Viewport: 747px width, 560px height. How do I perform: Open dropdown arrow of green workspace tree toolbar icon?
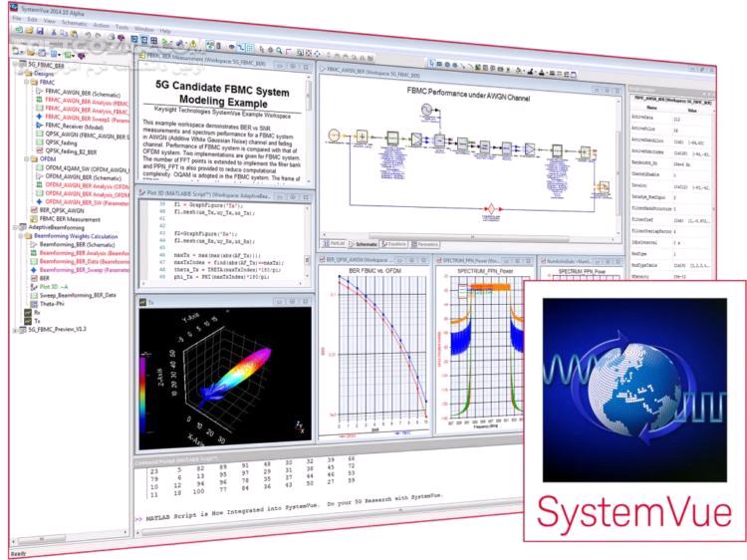click(x=73, y=55)
